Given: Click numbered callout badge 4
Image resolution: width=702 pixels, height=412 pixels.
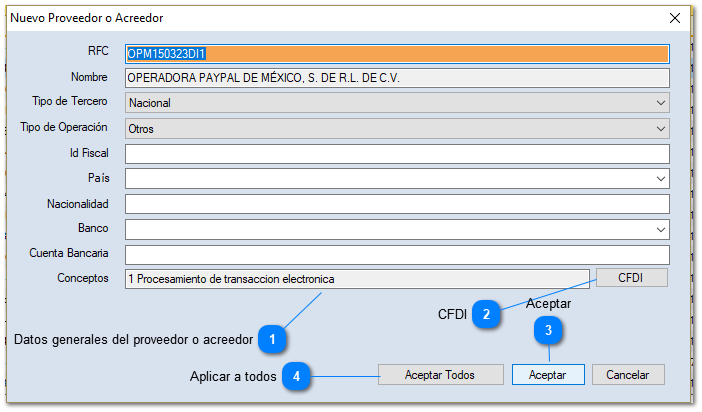Looking at the screenshot, I should [x=296, y=376].
